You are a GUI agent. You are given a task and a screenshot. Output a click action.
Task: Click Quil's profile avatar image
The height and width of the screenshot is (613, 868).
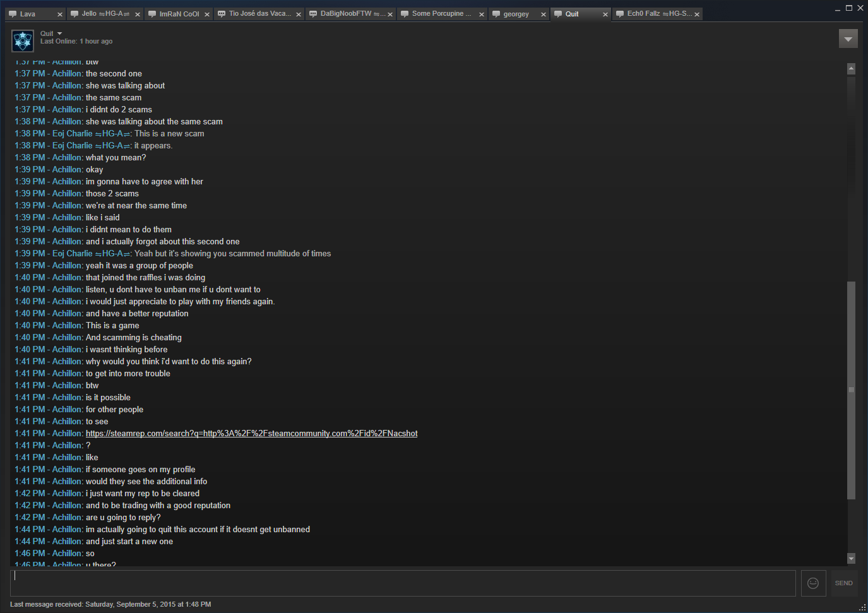point(23,41)
